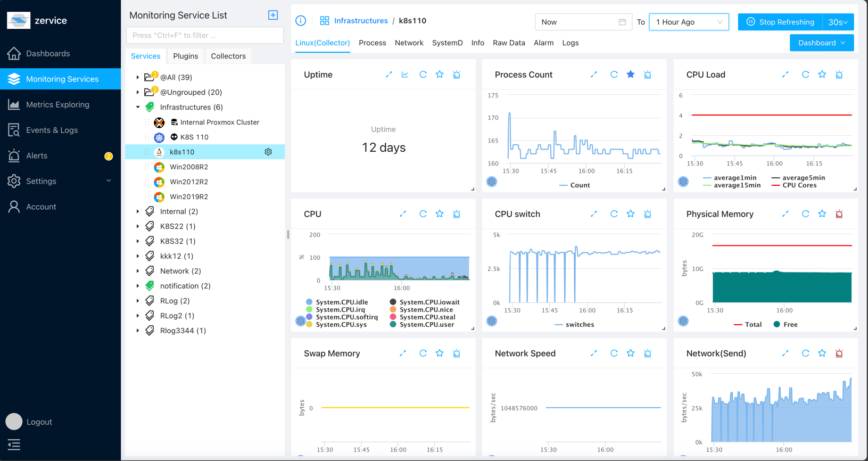Favorite the CPU panel with star
The image size is (868, 461).
click(x=440, y=214)
